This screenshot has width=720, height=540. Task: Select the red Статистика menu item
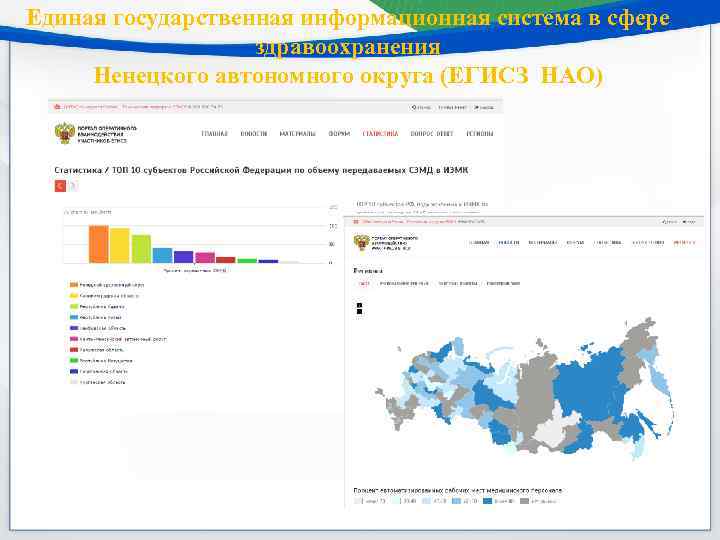[380, 134]
